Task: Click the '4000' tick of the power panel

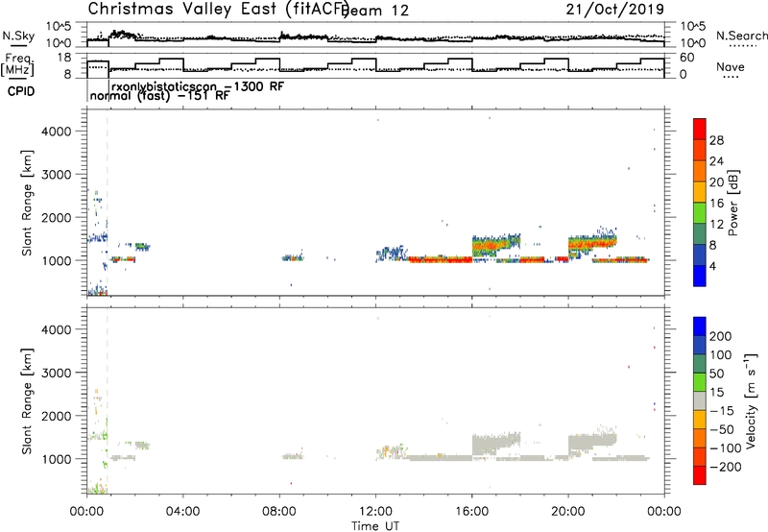Action: coord(57,132)
